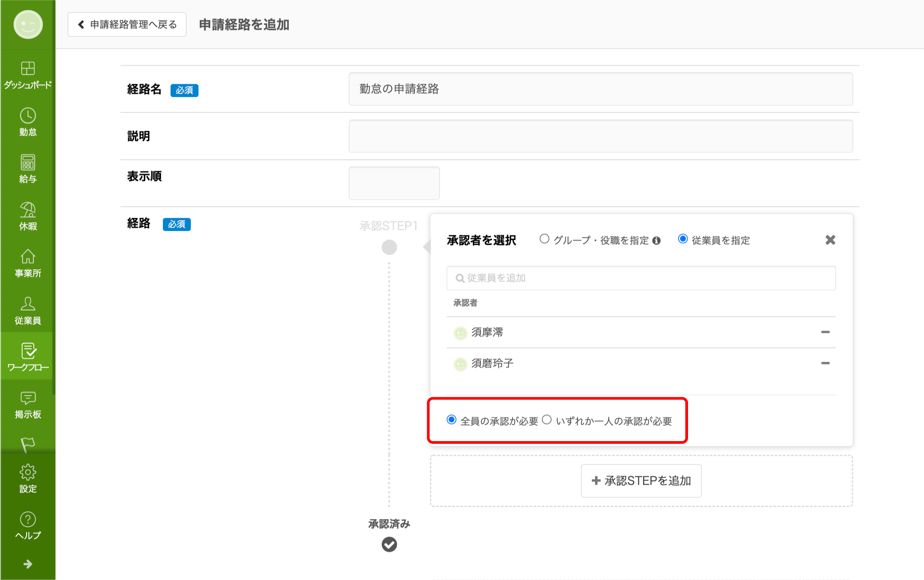Viewport: 924px width, 580px height.
Task: Click avatar icon of 須摩澪
Action: pos(460,333)
